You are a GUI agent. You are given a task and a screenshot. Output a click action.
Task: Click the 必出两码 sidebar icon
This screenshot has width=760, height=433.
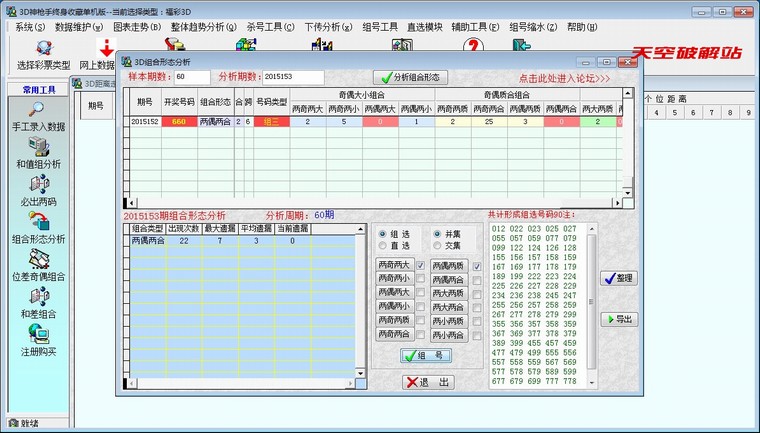[x=38, y=189]
